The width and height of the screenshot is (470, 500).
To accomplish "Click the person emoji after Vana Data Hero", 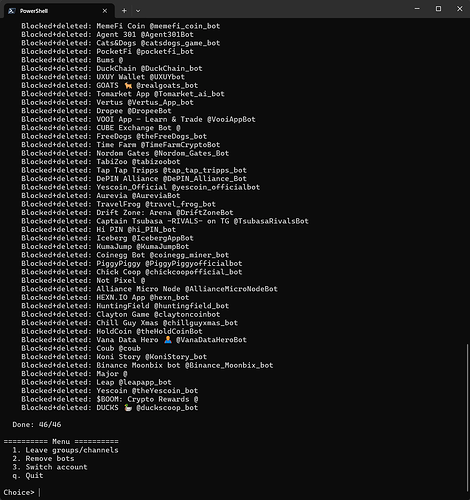I will click(x=168, y=340).
